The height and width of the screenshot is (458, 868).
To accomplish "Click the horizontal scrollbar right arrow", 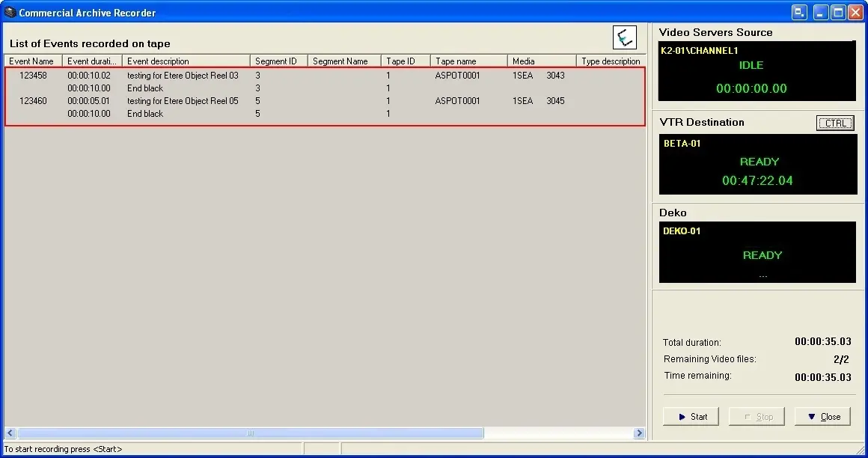I will pos(639,433).
